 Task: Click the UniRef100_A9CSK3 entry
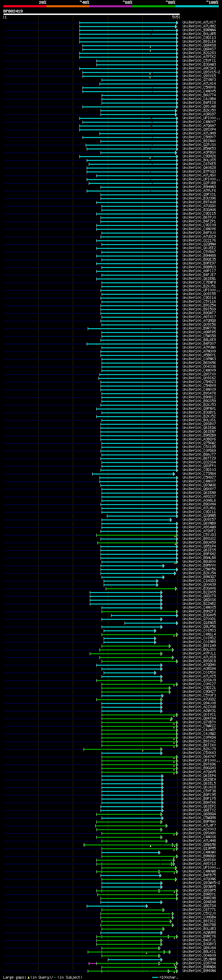(199, 68)
